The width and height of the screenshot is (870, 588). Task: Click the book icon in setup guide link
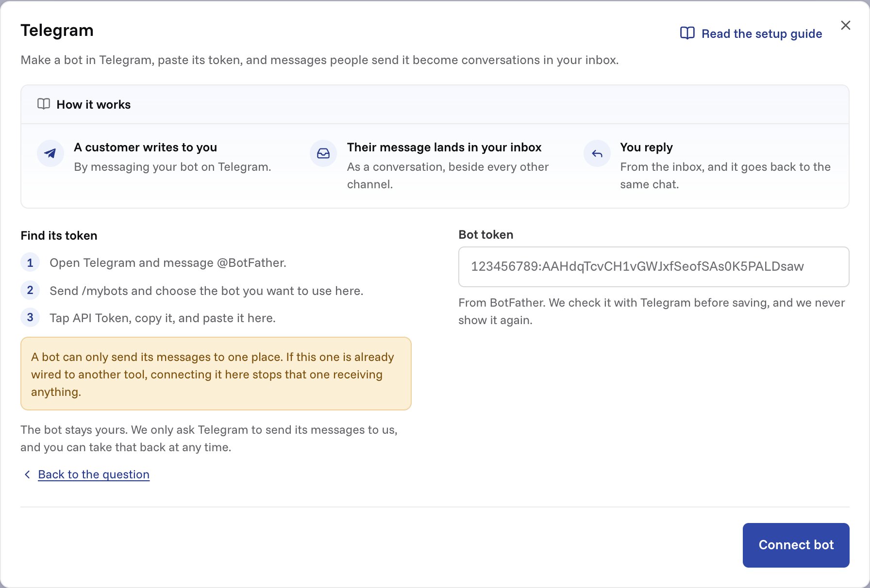click(x=687, y=33)
